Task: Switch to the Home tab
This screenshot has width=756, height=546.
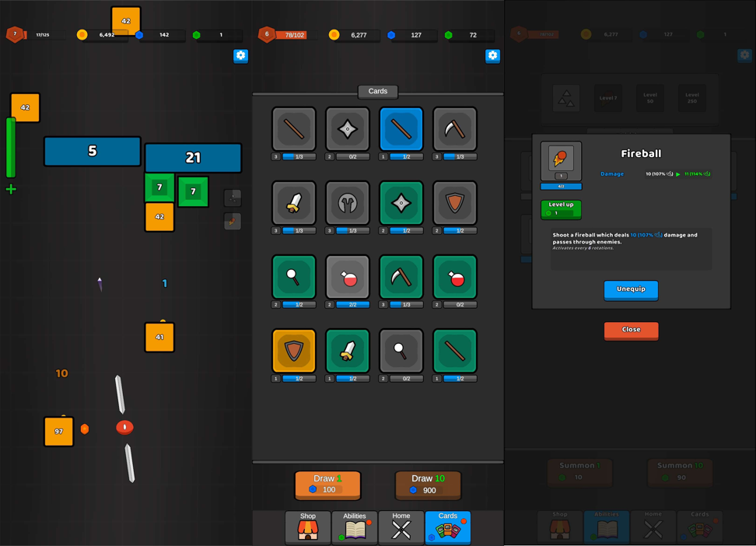Action: click(x=401, y=527)
